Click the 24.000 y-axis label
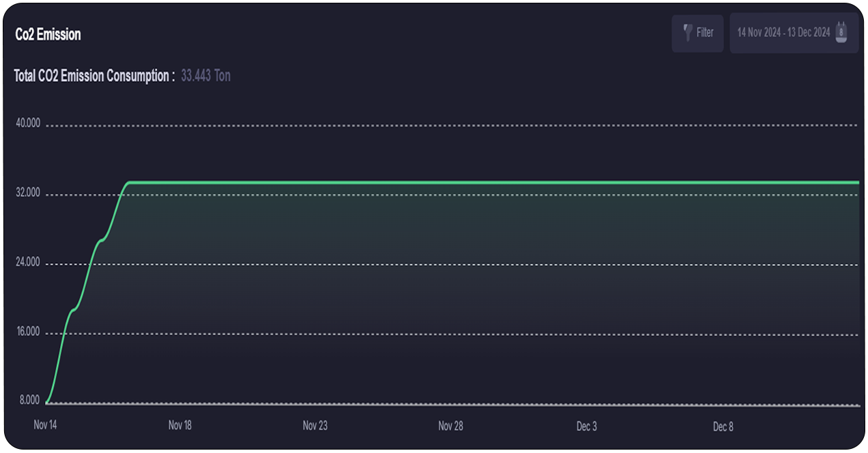 [28, 263]
